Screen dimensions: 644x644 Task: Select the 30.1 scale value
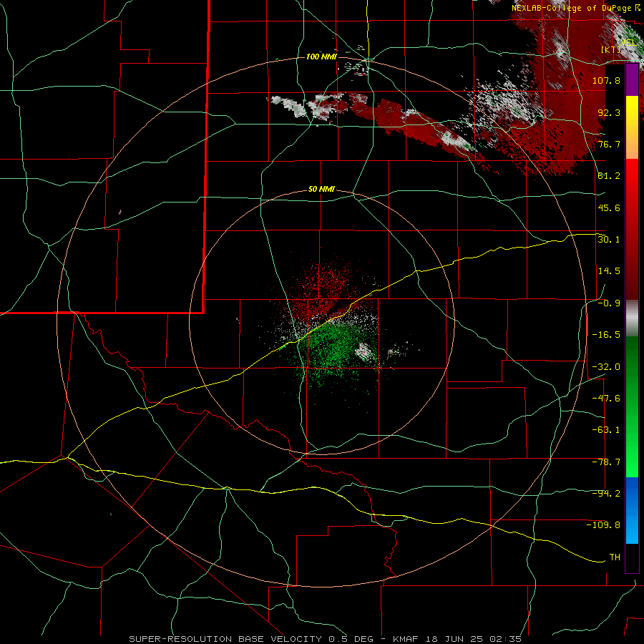pos(609,240)
